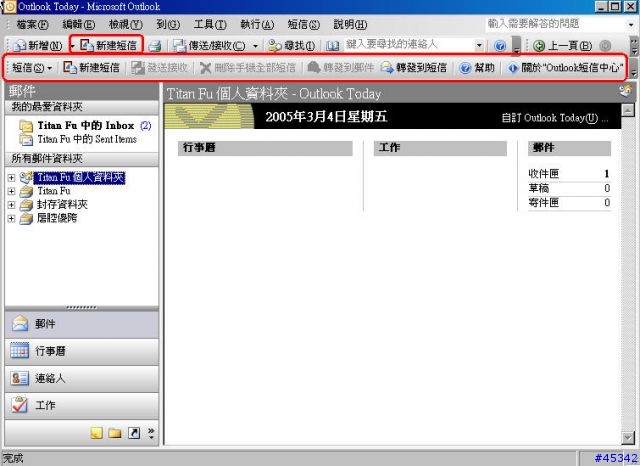
Task: Click the contact search input field
Action: click(409, 44)
